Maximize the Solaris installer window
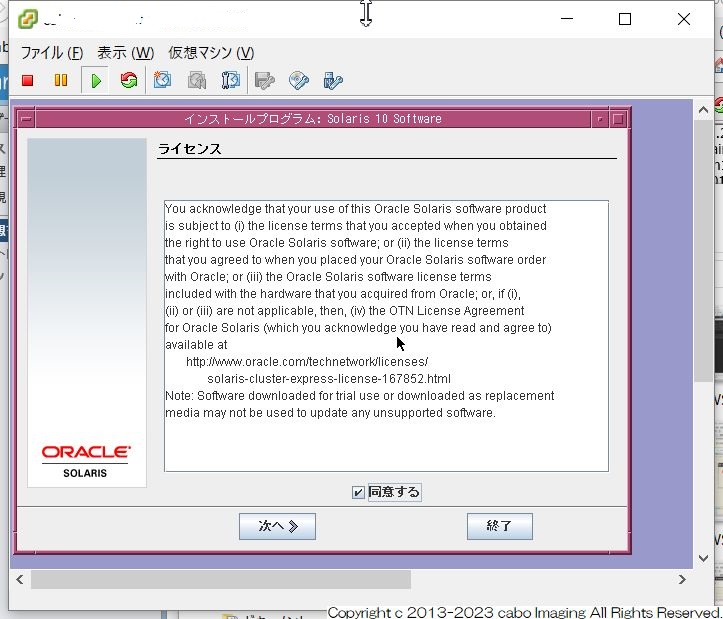The width and height of the screenshot is (723, 619). pyautogui.click(x=618, y=119)
